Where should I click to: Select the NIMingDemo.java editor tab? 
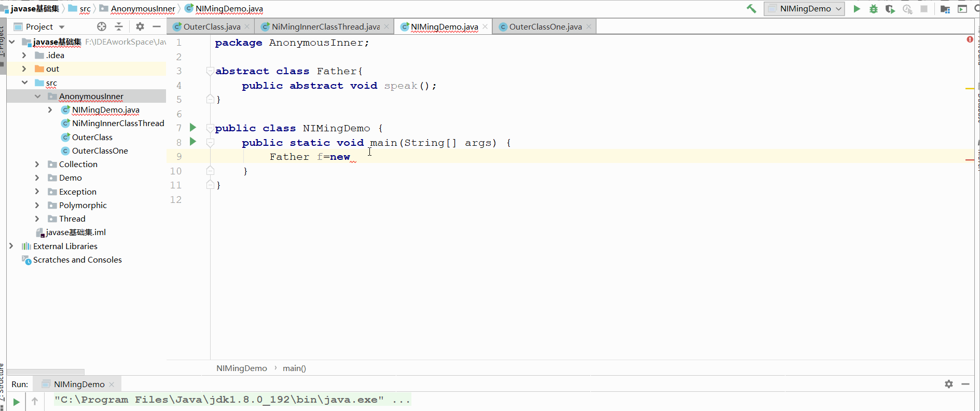coord(444,26)
